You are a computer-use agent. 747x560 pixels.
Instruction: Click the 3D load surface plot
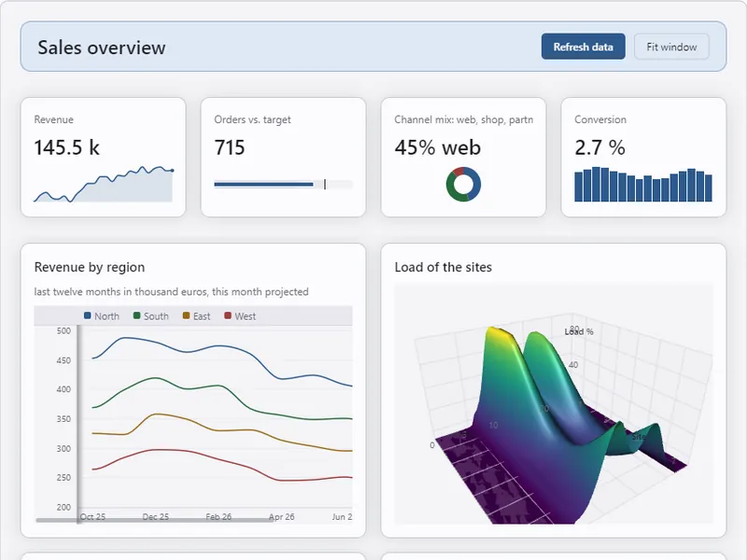[554, 404]
